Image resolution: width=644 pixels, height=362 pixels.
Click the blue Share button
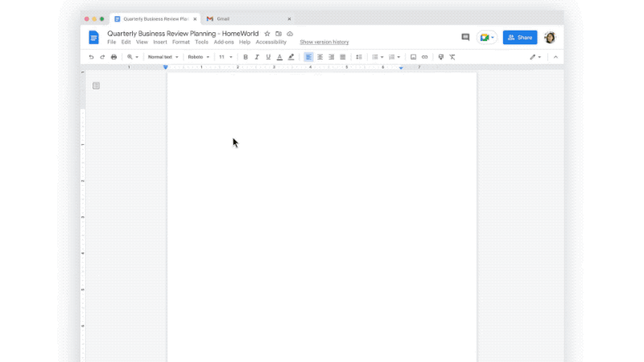(520, 37)
